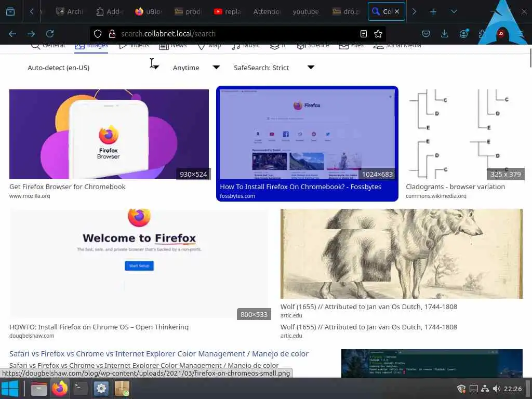Select the Science search category

(313, 46)
